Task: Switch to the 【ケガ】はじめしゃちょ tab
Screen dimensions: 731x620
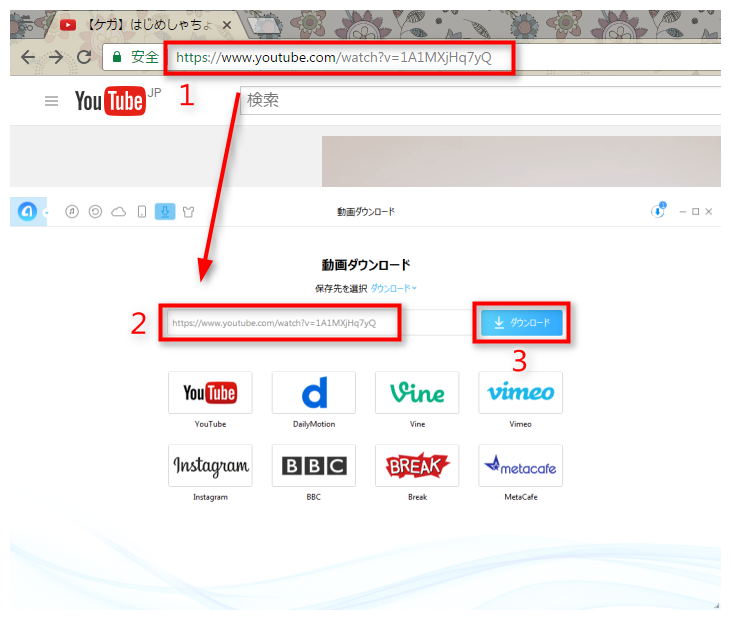Action: tap(148, 25)
